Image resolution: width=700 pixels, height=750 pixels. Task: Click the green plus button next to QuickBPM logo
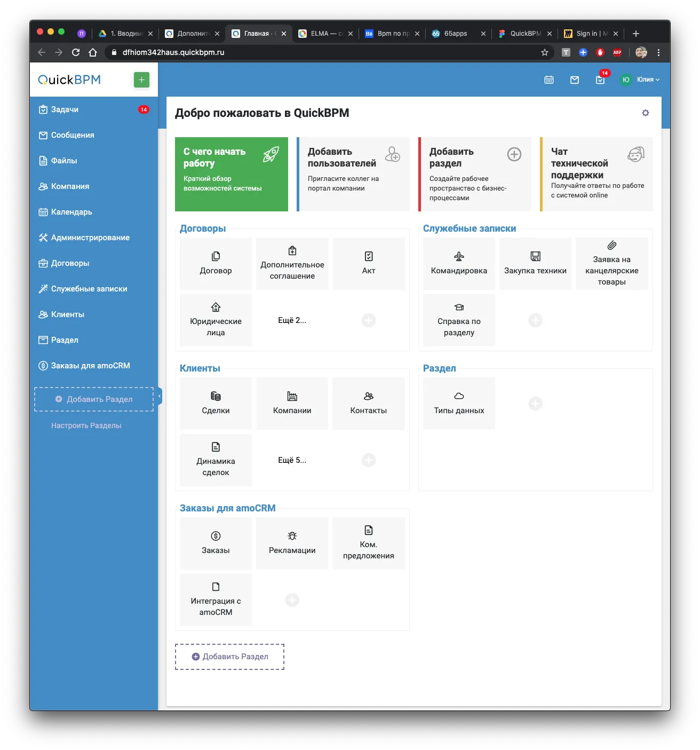[x=141, y=80]
